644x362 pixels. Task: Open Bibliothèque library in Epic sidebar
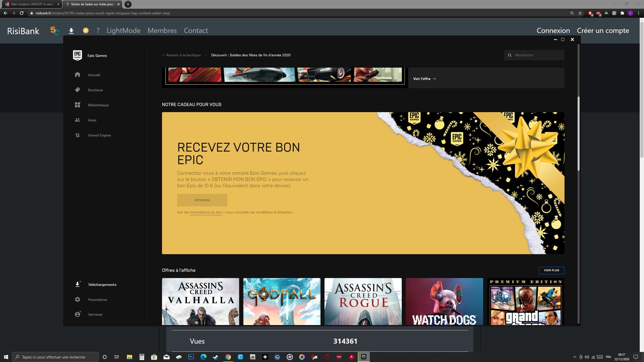(98, 105)
